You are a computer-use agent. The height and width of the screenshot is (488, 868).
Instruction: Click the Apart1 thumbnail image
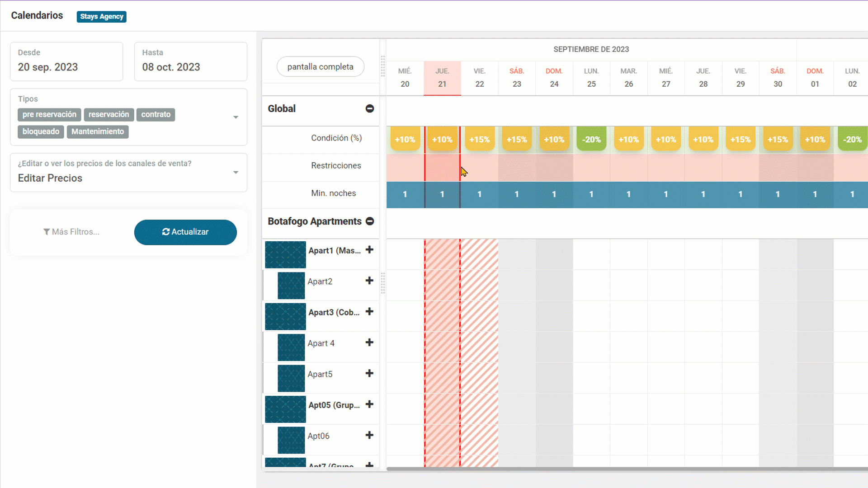[285, 254]
